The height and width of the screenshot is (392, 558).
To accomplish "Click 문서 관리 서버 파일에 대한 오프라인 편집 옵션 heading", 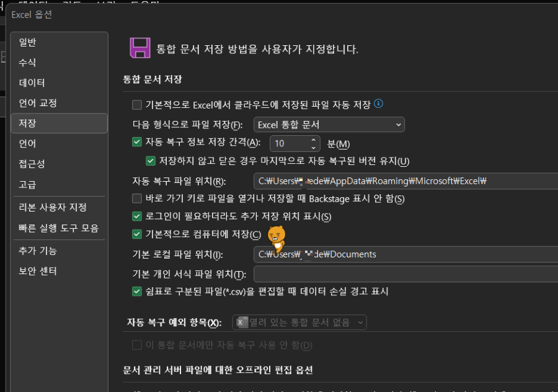I will 218,370.
